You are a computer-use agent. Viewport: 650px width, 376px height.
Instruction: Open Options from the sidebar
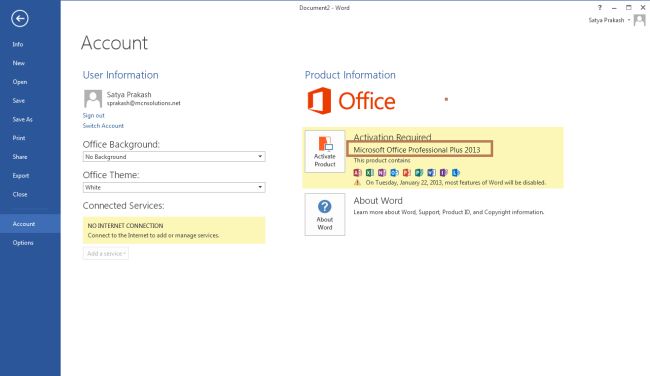click(x=23, y=243)
